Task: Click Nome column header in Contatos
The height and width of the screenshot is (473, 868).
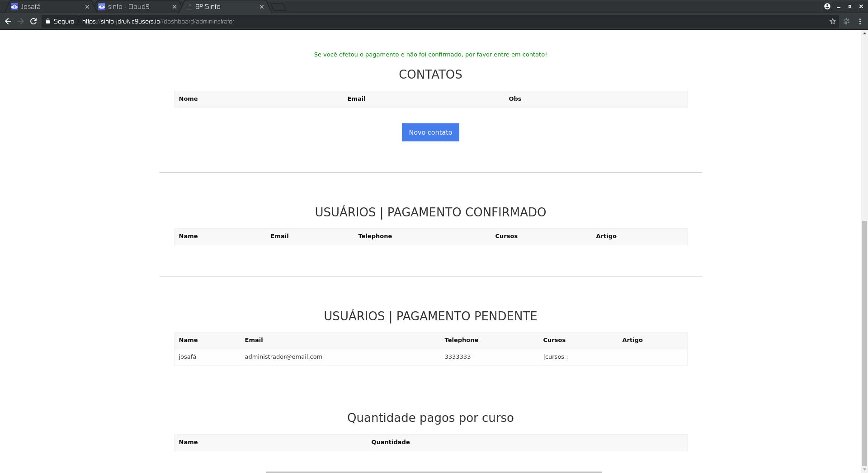Action: [188, 99]
